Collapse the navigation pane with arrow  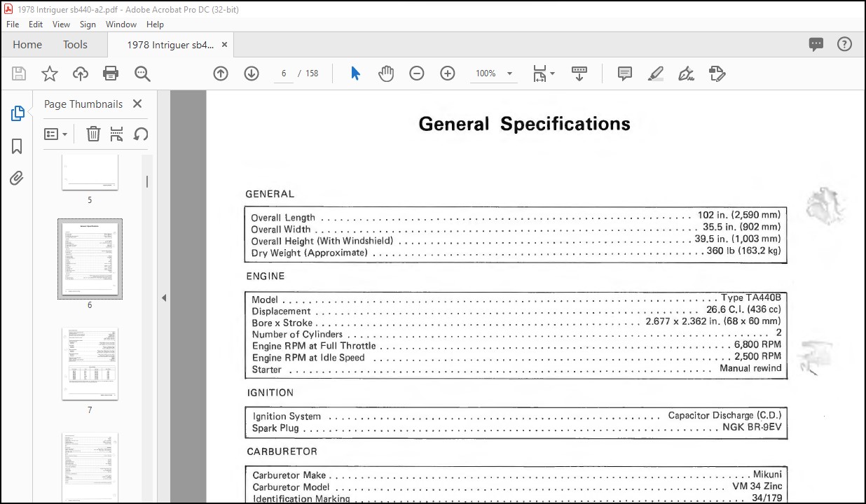coord(164,297)
